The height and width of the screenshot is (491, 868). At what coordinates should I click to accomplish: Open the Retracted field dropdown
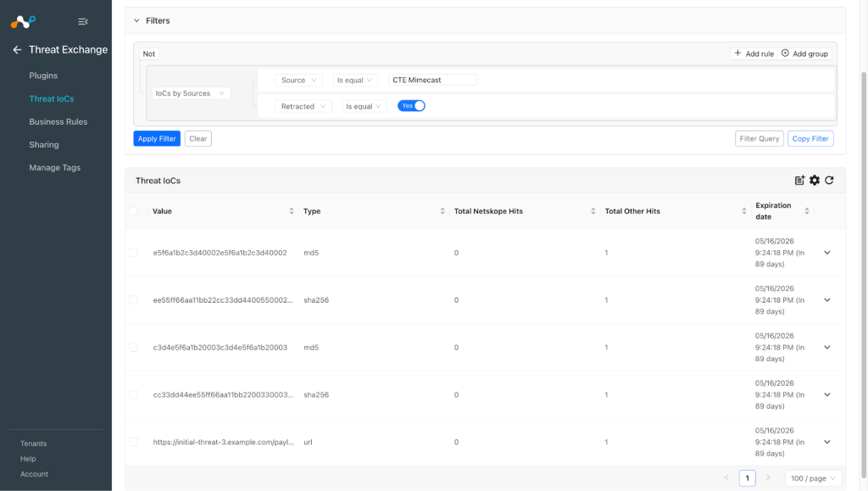tap(303, 106)
